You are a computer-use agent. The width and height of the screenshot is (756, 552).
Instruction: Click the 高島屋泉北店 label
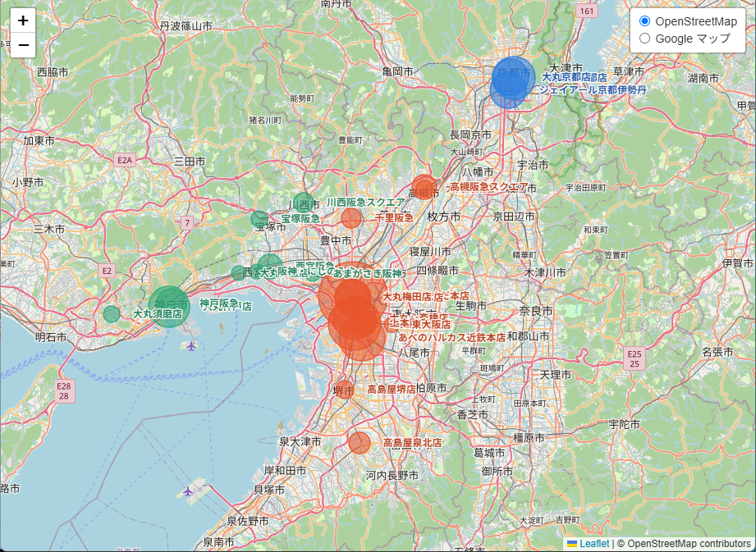click(x=412, y=443)
